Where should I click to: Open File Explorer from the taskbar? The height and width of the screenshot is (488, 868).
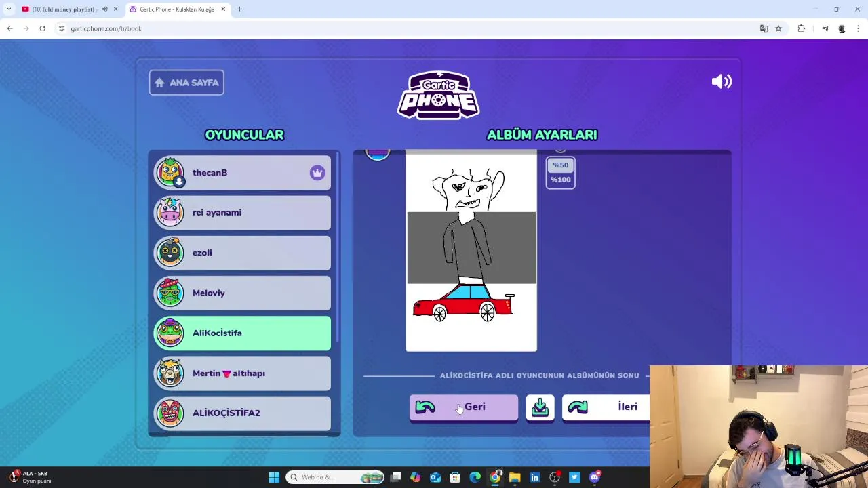click(515, 477)
